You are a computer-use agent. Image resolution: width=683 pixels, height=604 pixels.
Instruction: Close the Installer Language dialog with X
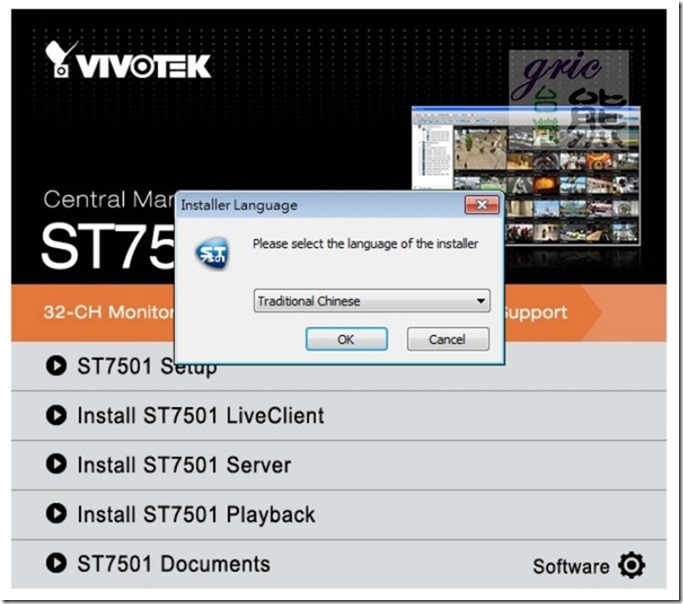(482, 204)
